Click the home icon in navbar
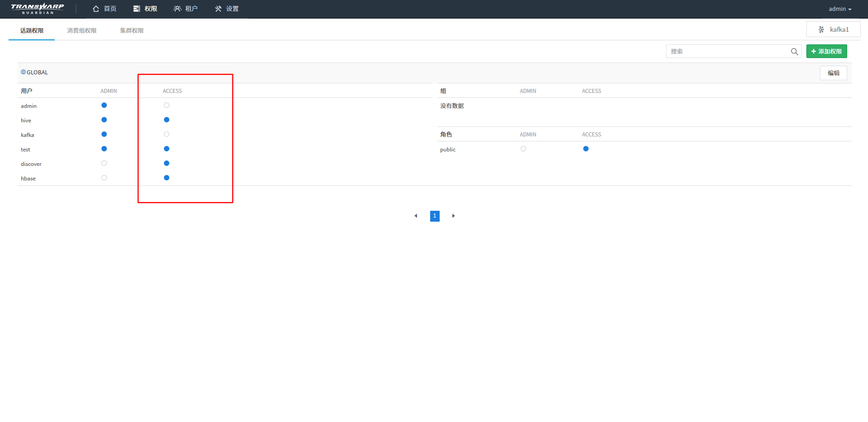This screenshot has width=868, height=422. (96, 9)
